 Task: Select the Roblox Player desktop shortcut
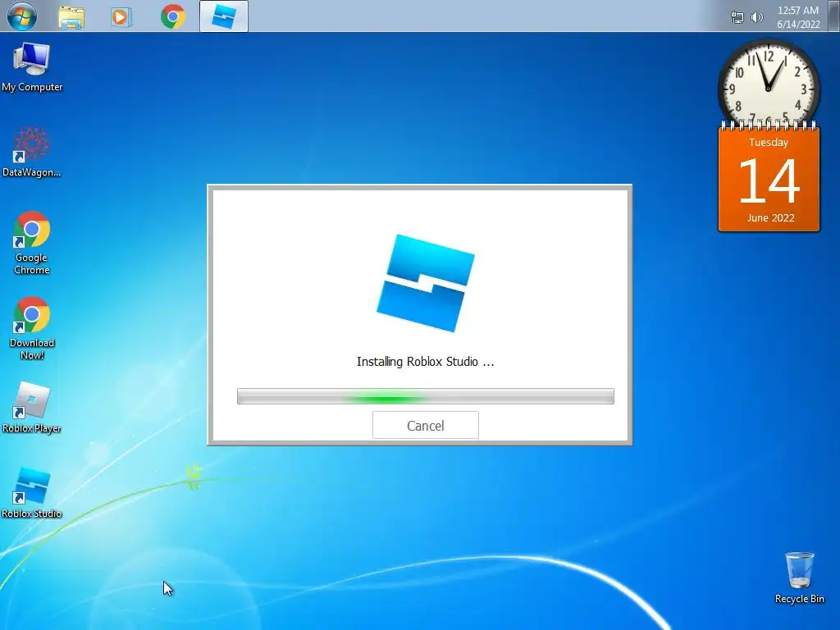(32, 408)
